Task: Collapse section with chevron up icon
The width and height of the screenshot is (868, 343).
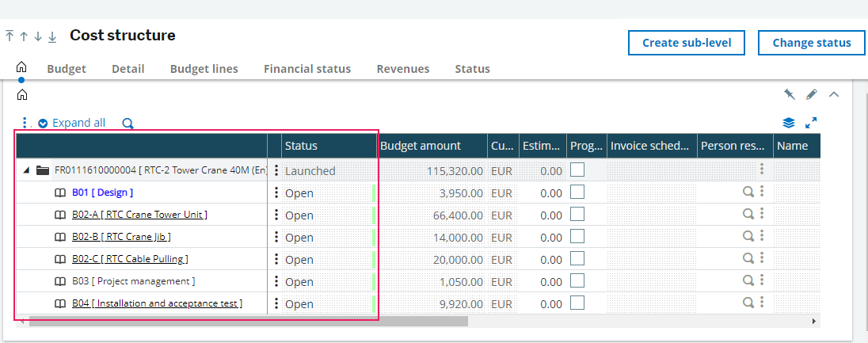Action: [834, 94]
